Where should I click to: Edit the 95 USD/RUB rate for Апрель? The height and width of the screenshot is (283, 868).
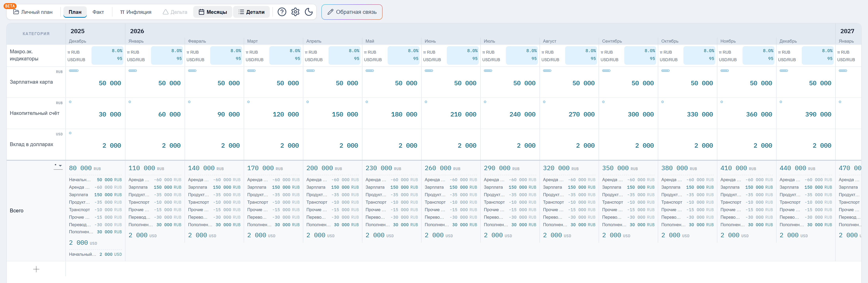[x=357, y=59]
